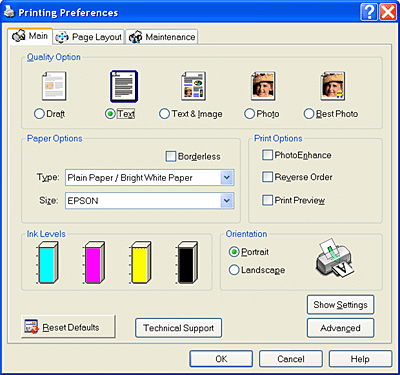Open the Advanced settings button

click(x=340, y=328)
